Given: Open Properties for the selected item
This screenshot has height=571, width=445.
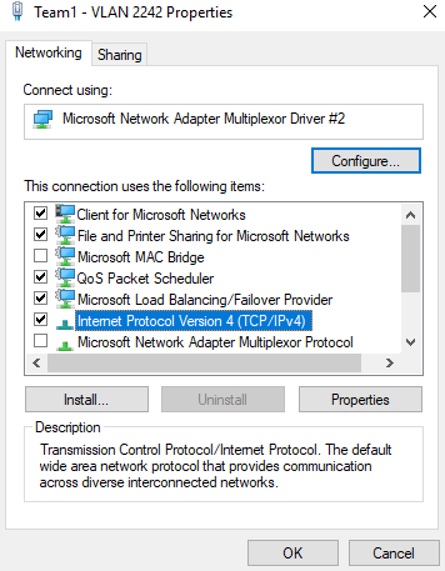Looking at the screenshot, I should (x=361, y=399).
